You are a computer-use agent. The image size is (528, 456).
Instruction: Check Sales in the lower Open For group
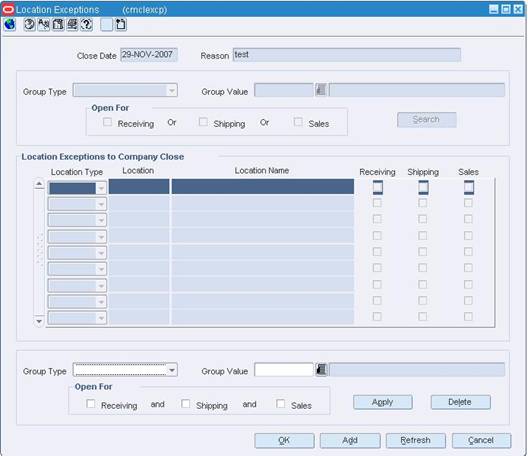[x=280, y=403]
